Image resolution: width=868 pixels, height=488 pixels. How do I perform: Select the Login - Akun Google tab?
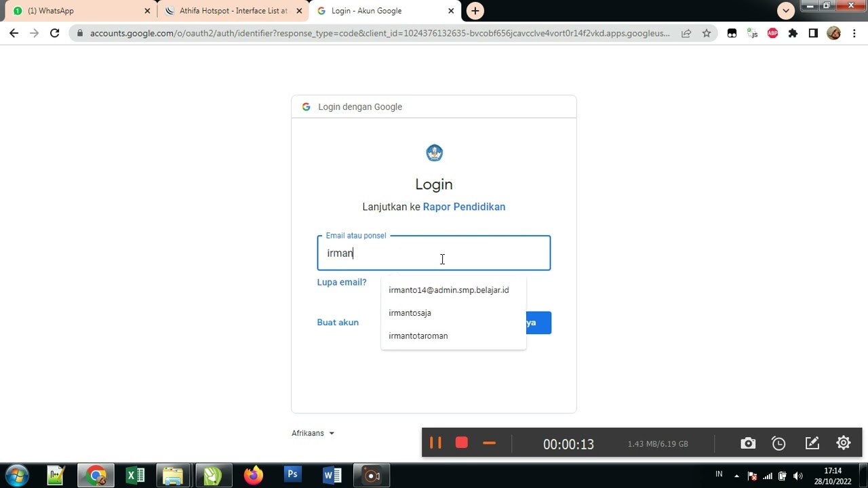pos(384,11)
